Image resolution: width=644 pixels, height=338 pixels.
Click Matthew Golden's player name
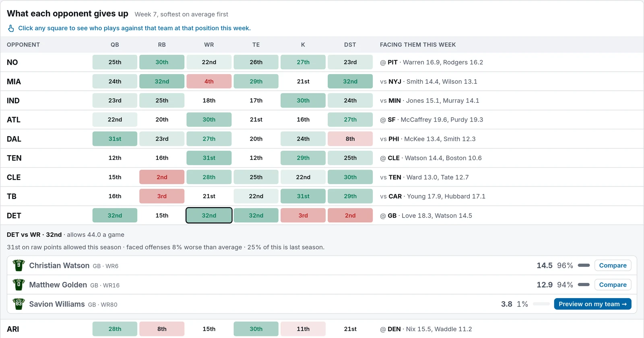58,285
